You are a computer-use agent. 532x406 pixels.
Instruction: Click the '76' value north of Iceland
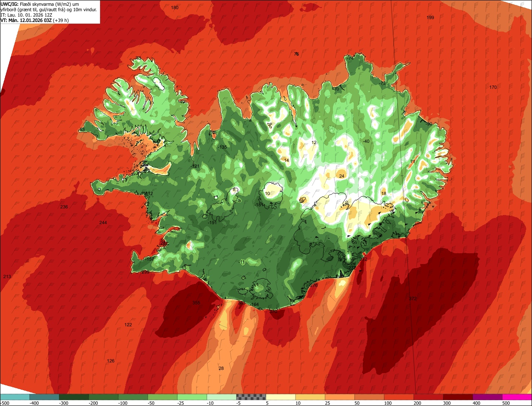click(x=296, y=54)
